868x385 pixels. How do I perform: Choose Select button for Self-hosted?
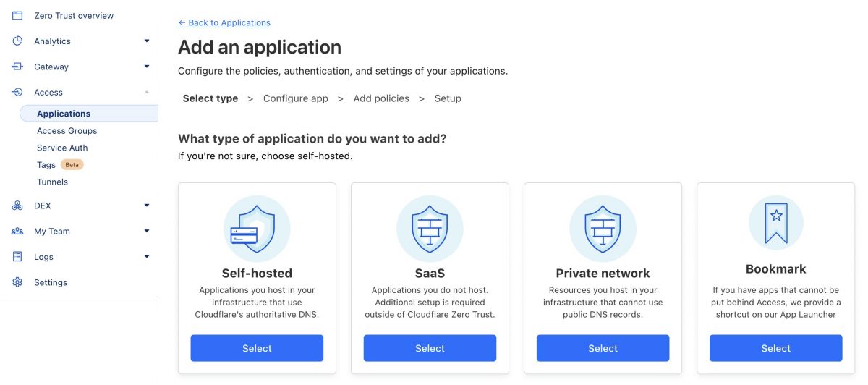[257, 348]
